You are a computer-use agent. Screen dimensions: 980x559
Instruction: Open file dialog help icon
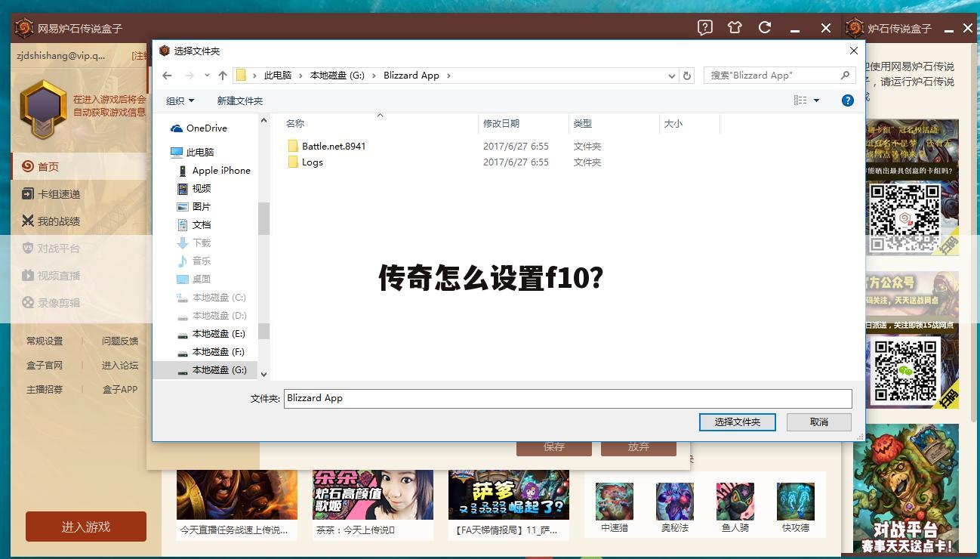click(847, 100)
